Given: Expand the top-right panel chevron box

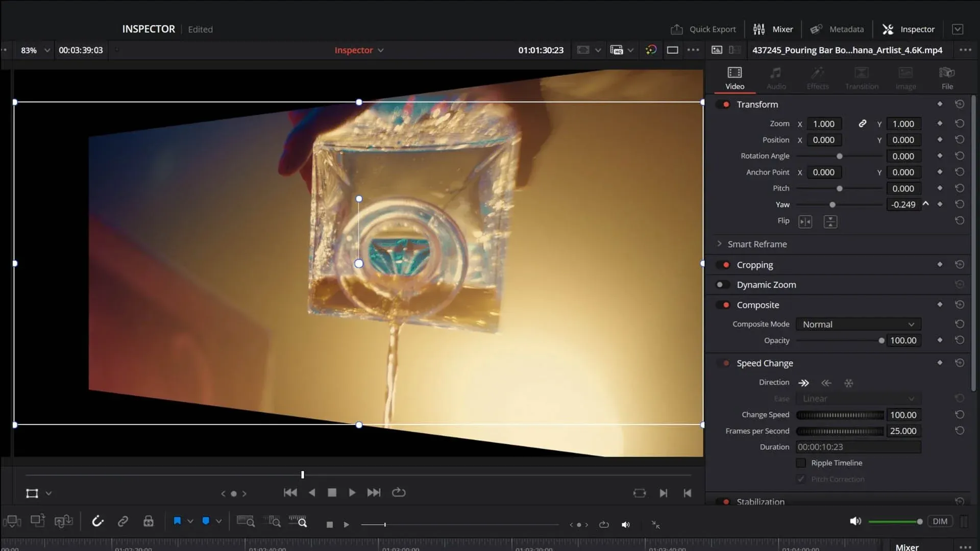Looking at the screenshot, I should point(958,29).
